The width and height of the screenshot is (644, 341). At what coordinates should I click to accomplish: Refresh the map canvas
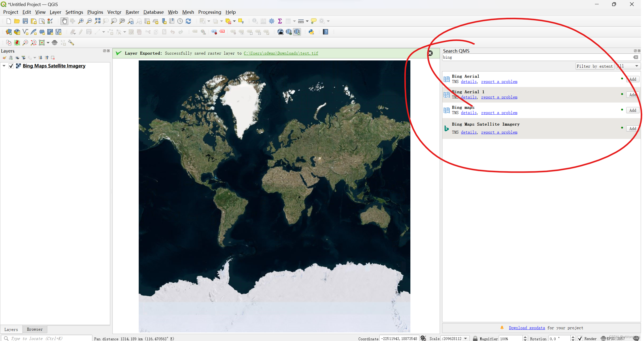click(x=189, y=21)
